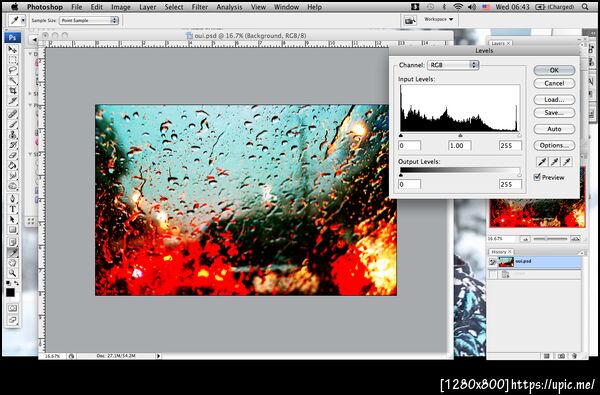Screen dimensions: 600x395
Task: Select the Brush tool
Action: pos(13,124)
